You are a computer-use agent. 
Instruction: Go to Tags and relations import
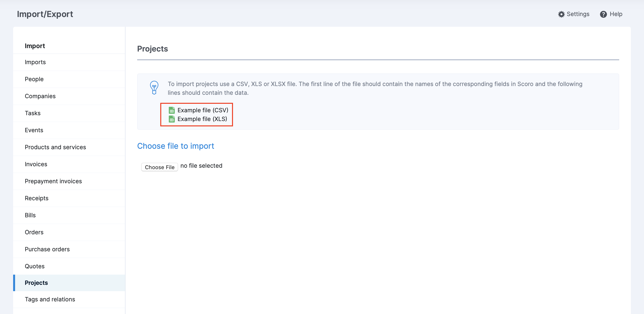coord(50,299)
